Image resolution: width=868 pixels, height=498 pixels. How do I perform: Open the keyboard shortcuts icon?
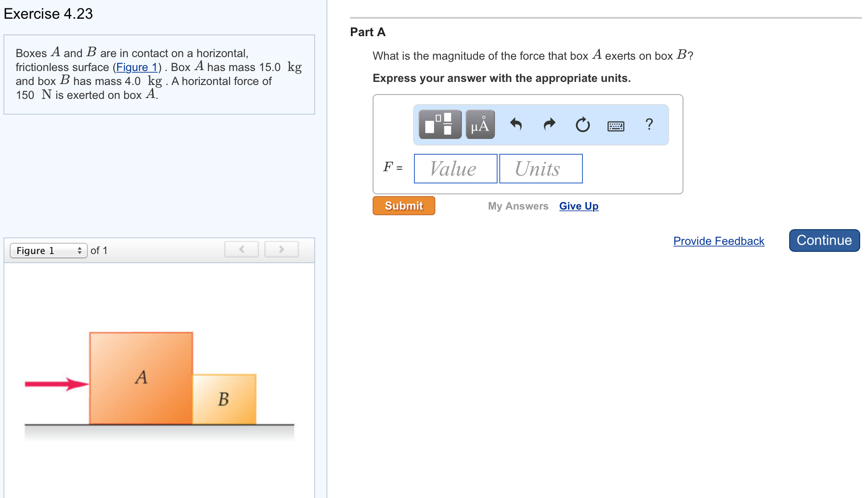coord(615,125)
